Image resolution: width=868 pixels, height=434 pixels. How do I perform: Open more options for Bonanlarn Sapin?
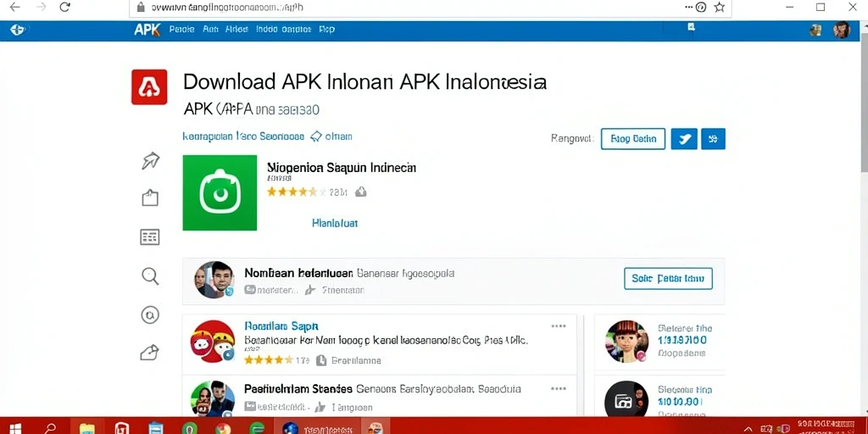(559, 326)
